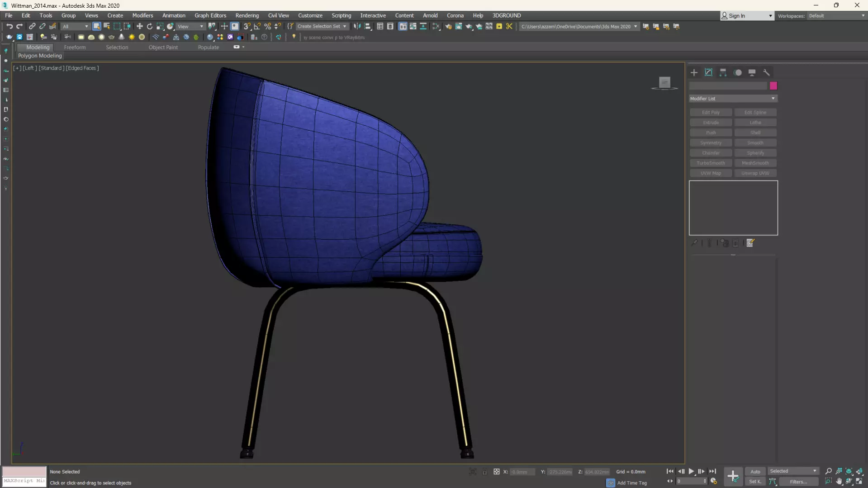The width and height of the screenshot is (868, 488).
Task: Open the View reference coordinate dropdown
Action: 190,26
